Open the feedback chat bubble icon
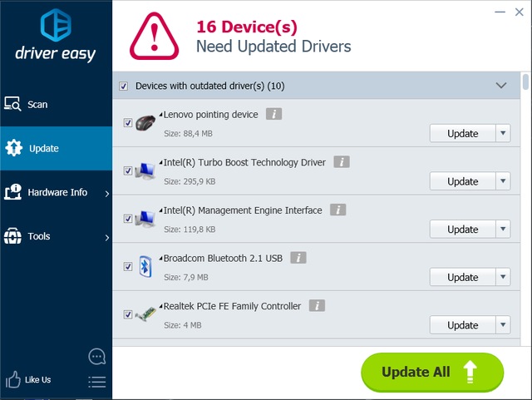532x400 pixels. (97, 357)
